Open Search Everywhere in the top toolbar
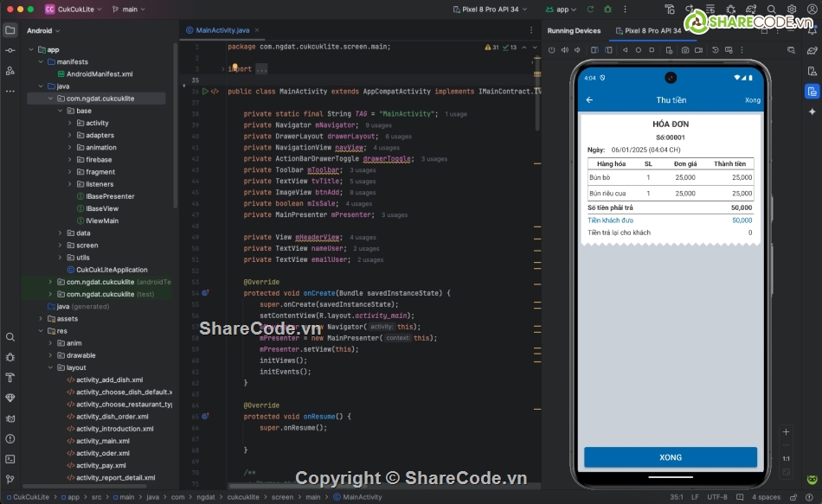Image resolution: width=822 pixels, height=504 pixels. tap(772, 10)
